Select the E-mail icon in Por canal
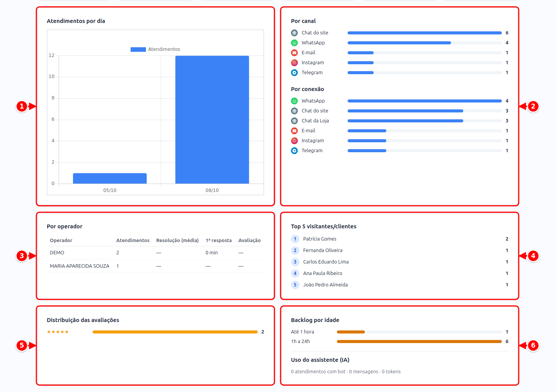This screenshot has height=392, width=557. pyautogui.click(x=294, y=53)
